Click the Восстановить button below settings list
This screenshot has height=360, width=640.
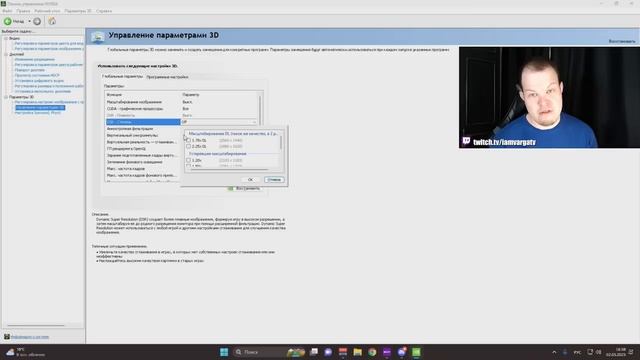tap(244, 189)
